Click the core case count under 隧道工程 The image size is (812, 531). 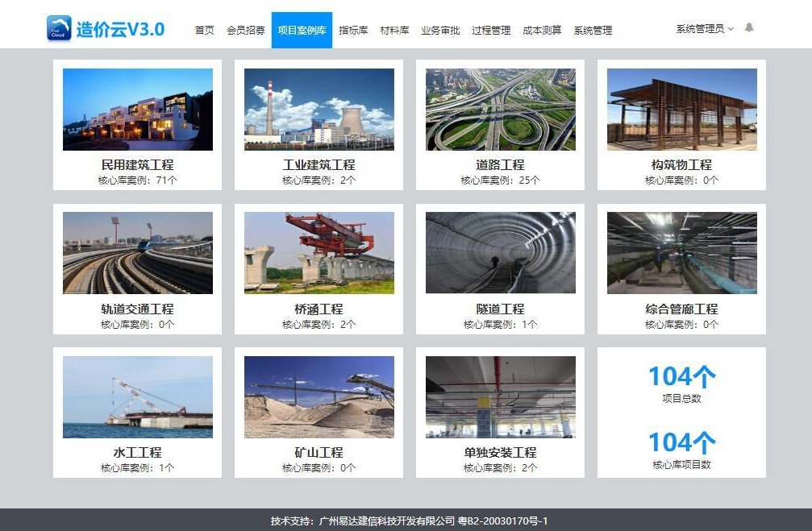pyautogui.click(x=500, y=325)
